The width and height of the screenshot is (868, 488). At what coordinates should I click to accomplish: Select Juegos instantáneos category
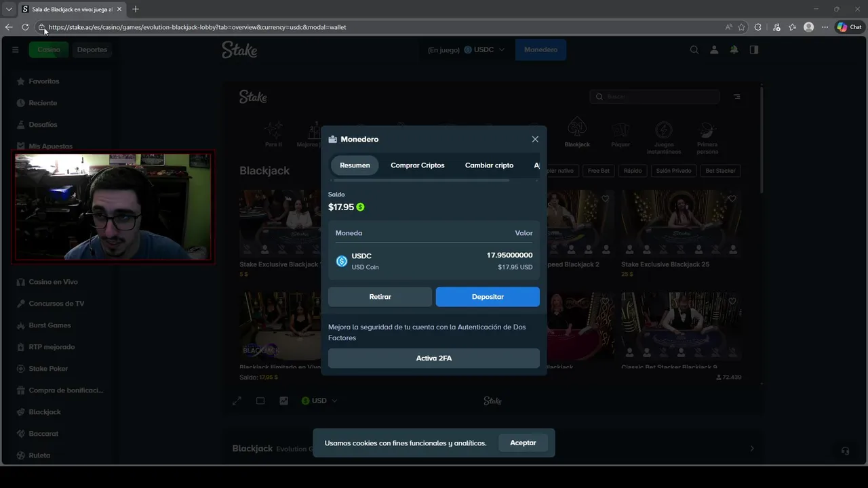[664, 138]
